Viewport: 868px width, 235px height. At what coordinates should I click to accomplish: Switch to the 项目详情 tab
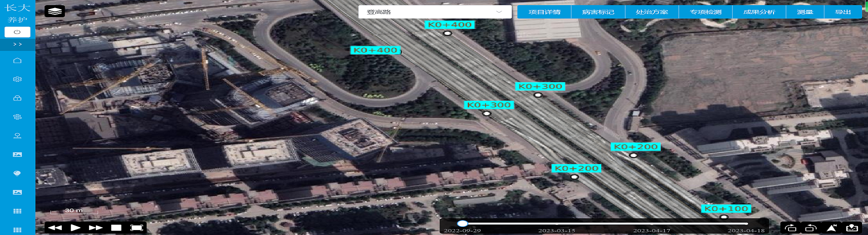[x=544, y=12]
